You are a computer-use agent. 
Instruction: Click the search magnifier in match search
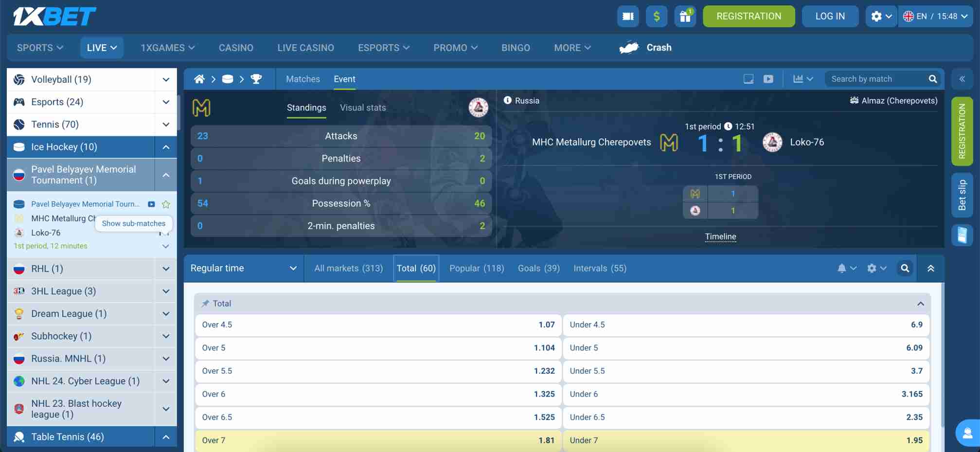[x=933, y=79]
